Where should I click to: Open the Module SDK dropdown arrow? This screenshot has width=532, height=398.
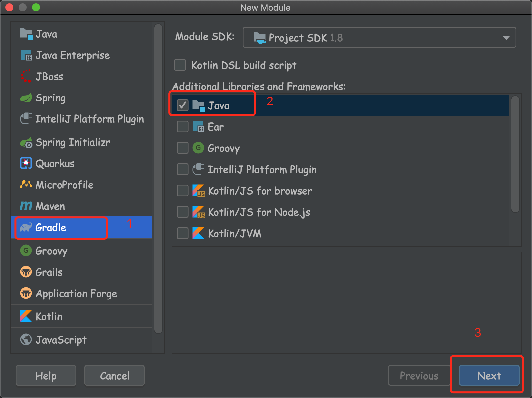506,38
